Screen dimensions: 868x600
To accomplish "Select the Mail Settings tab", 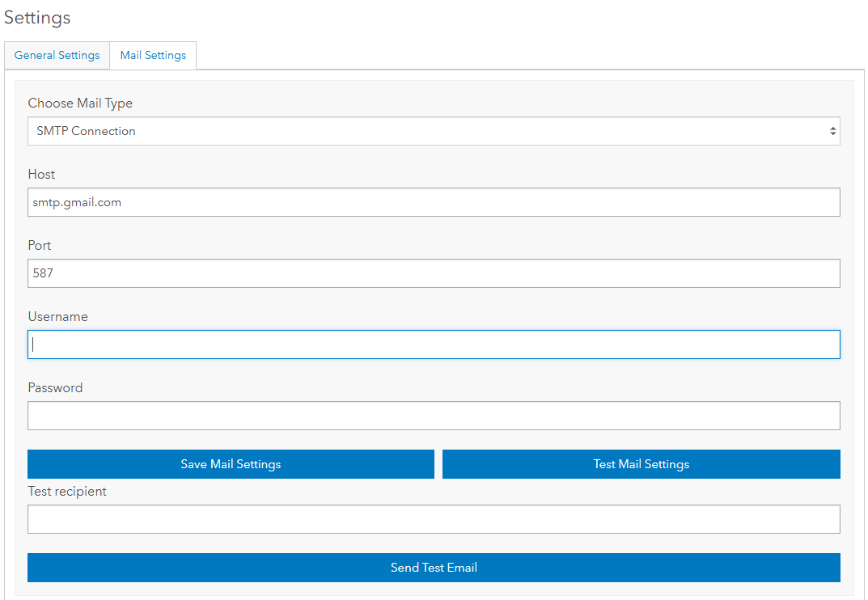I will (153, 56).
